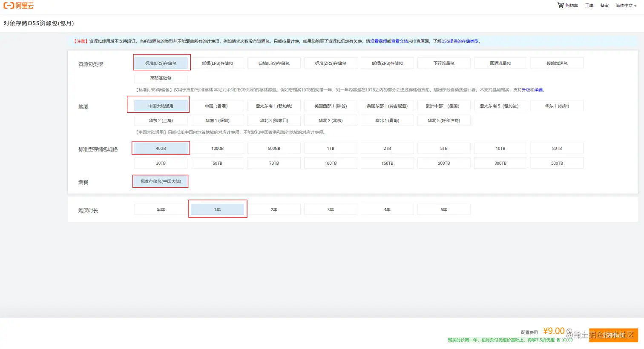
Task: Choose 华东 2 (上海) region
Action: tap(161, 120)
